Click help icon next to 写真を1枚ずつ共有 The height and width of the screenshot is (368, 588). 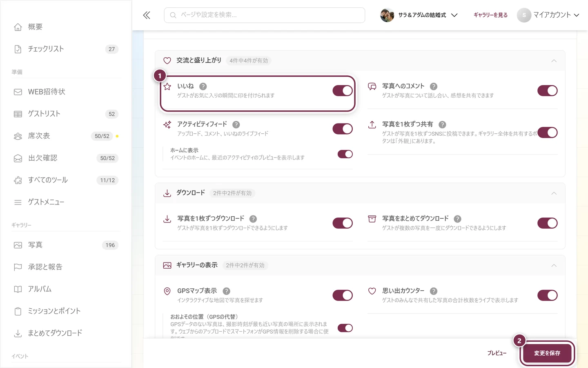(x=442, y=124)
